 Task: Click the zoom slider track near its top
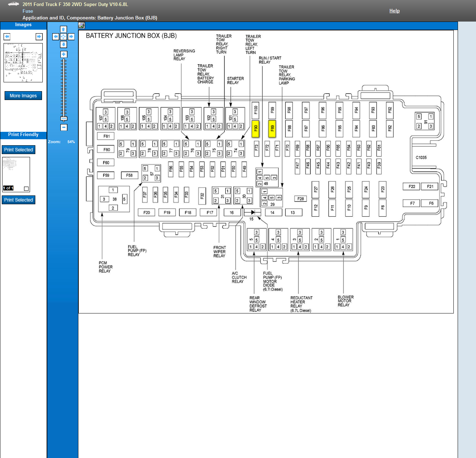(x=64, y=62)
